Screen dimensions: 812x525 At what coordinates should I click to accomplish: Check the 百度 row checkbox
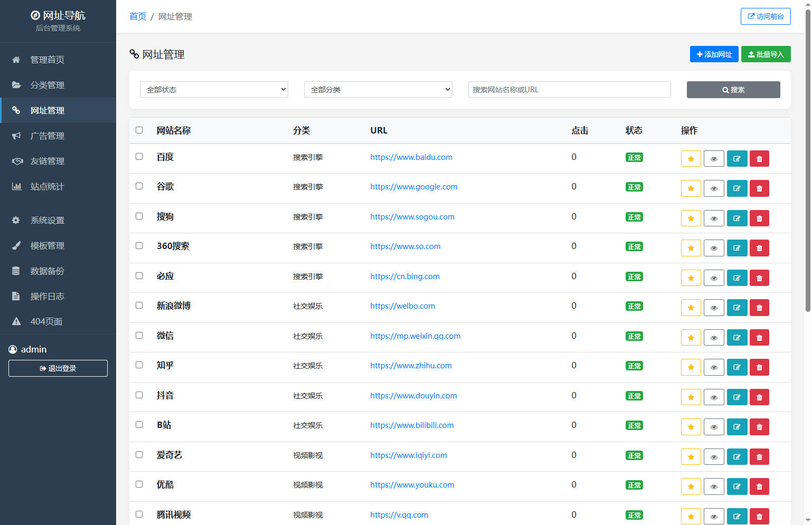[x=139, y=156]
